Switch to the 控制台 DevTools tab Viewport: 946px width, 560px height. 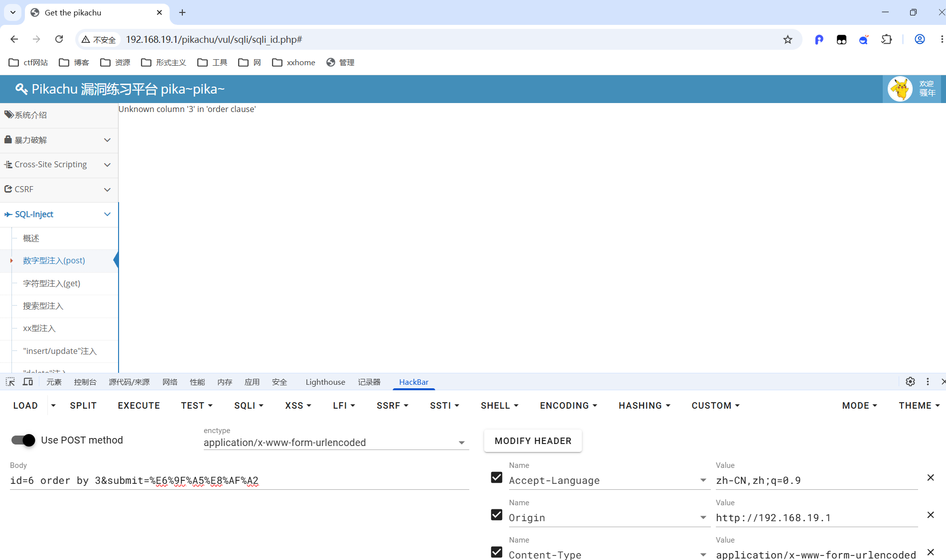85,382
